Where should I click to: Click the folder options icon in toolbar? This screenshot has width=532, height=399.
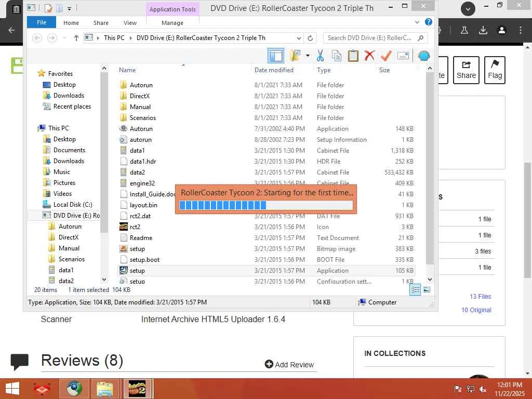click(295, 55)
